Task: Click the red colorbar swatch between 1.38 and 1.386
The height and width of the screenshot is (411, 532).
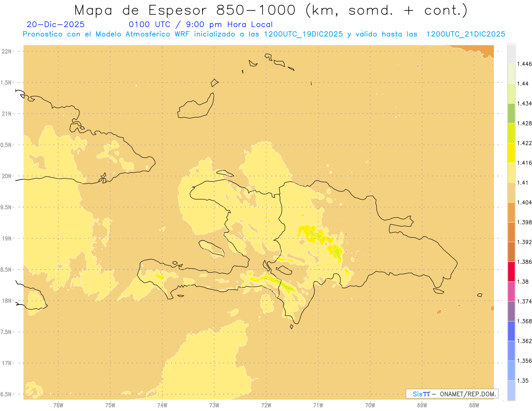Action: point(511,271)
